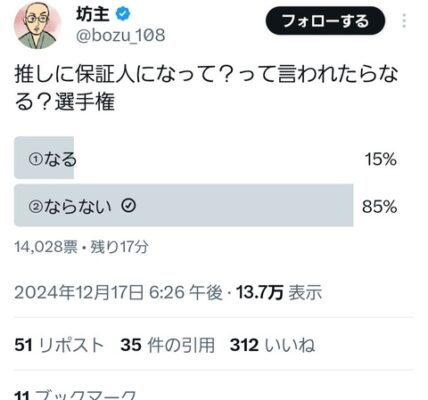View the 13.7万 表示 view count
This screenshot has width=428, height=400.
(x=279, y=292)
